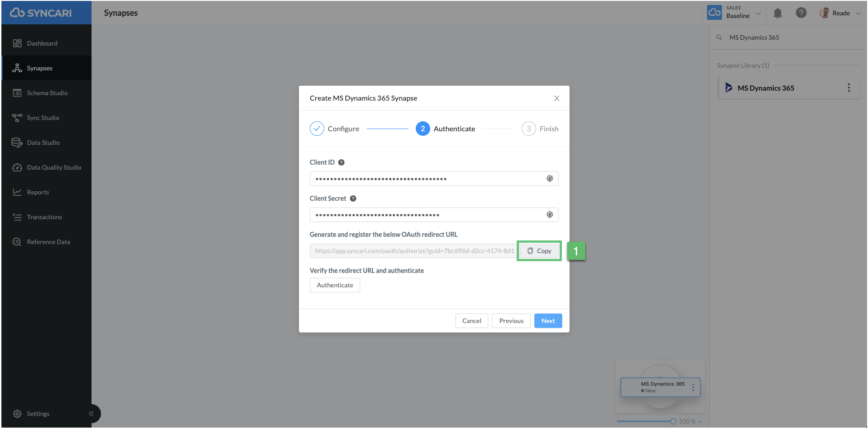Click the Sales Baseline instance icon

[715, 13]
